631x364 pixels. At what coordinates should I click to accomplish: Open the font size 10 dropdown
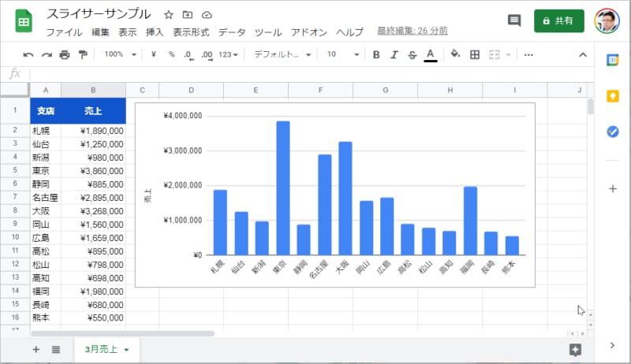point(342,54)
